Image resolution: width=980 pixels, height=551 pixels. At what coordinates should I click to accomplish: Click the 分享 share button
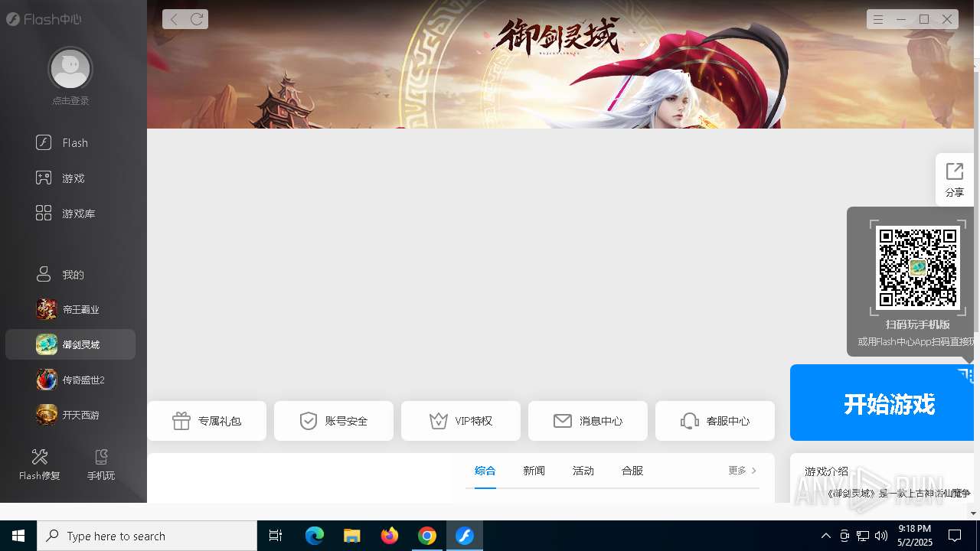[954, 180]
